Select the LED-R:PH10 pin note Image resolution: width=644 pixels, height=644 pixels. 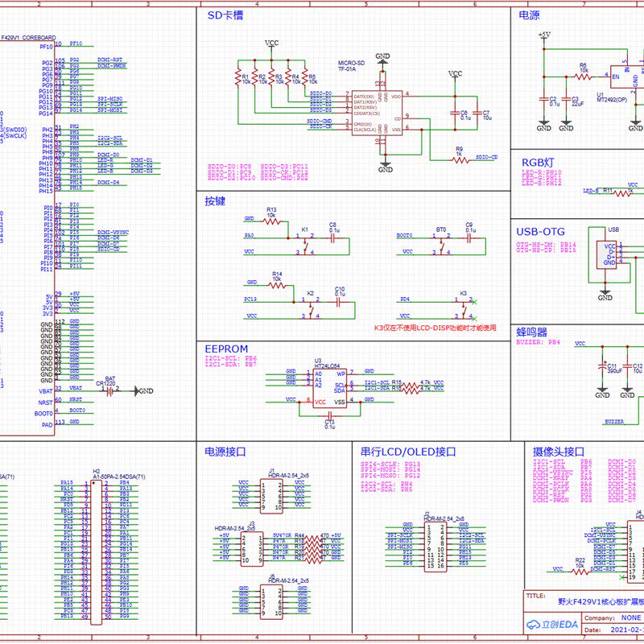[x=542, y=173]
